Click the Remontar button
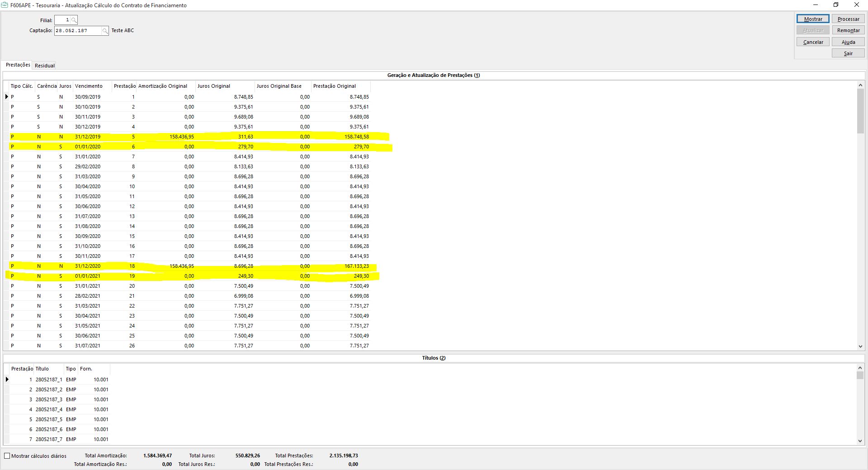Screen dimensions: 868x470 pyautogui.click(x=848, y=30)
